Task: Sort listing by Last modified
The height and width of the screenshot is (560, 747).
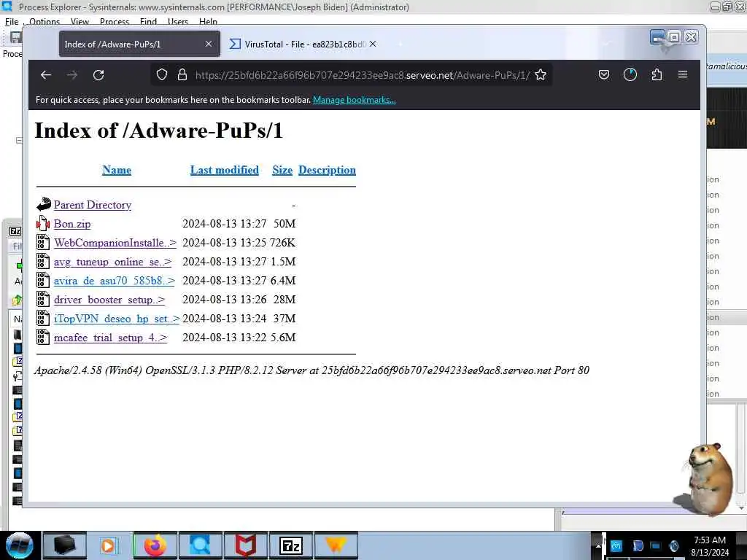Action: 225,170
